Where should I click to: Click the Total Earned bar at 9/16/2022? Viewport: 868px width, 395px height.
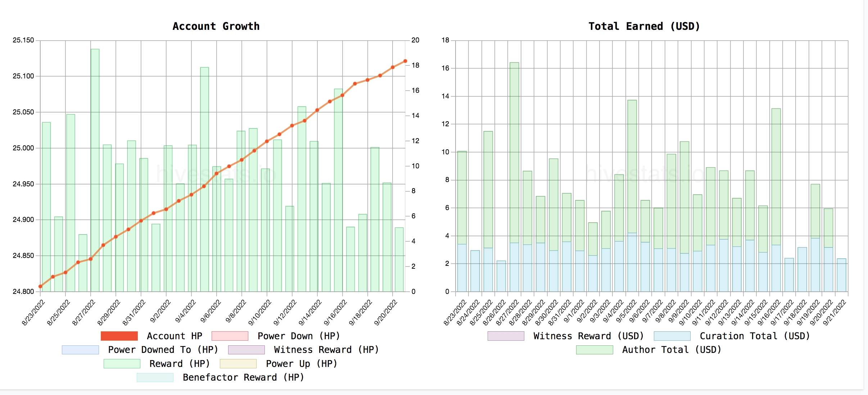776,200
